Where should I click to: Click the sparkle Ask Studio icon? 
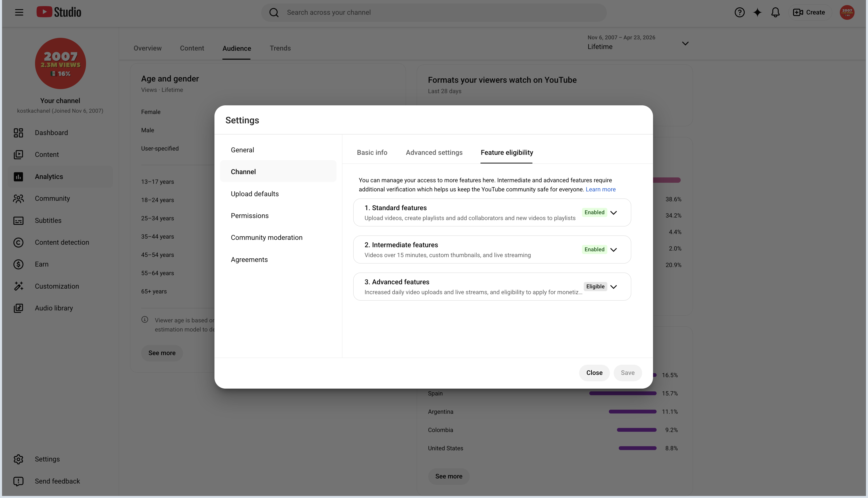click(x=758, y=12)
